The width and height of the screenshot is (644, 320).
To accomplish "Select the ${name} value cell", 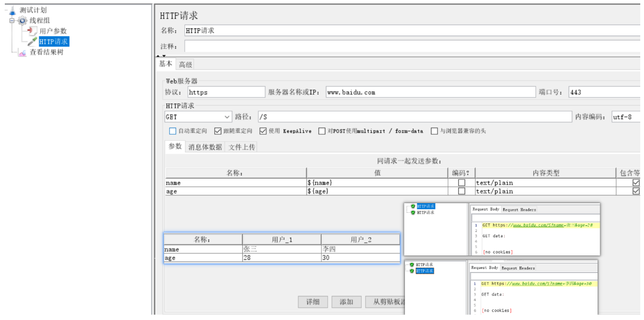I will point(378,182).
